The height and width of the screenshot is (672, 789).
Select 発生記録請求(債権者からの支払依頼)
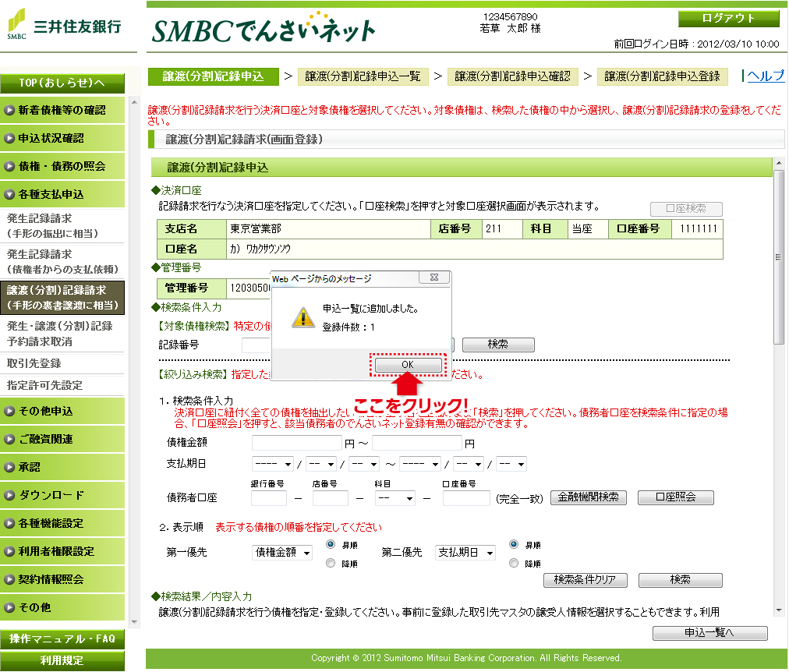[62, 262]
